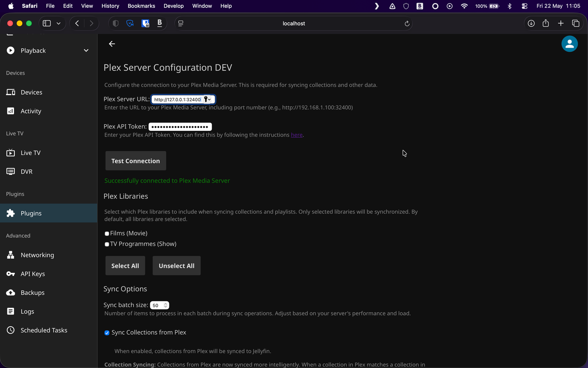
Task: Open the Activity page in the sidebar
Action: pyautogui.click(x=49, y=111)
